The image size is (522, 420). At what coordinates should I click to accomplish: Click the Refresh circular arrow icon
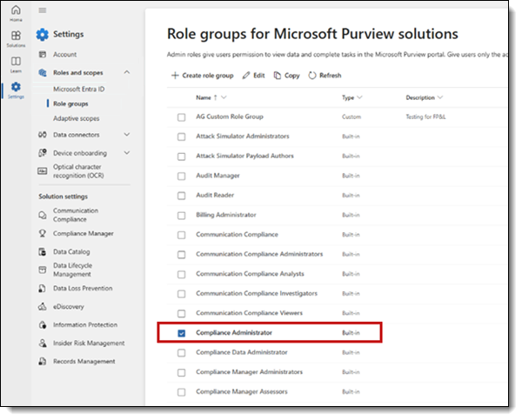pos(312,76)
